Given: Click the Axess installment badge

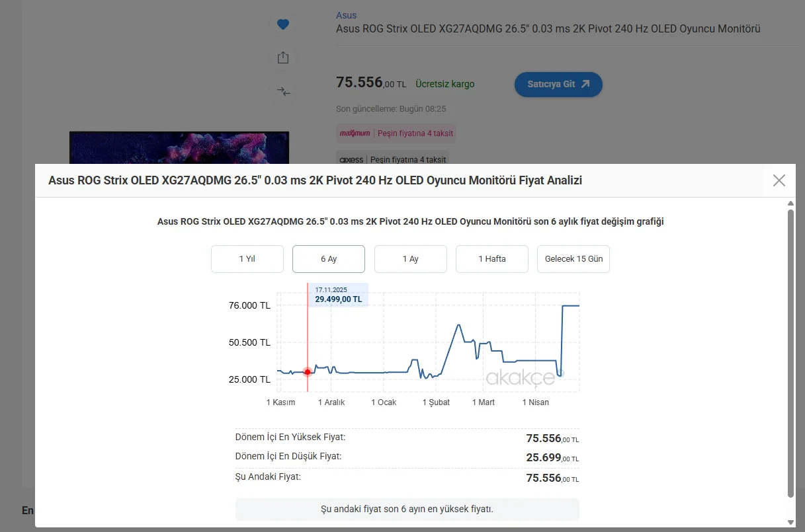Looking at the screenshot, I should tap(392, 159).
